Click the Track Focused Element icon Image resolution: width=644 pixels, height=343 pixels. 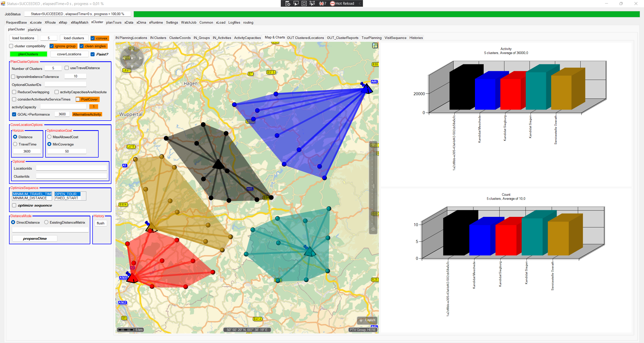click(312, 4)
